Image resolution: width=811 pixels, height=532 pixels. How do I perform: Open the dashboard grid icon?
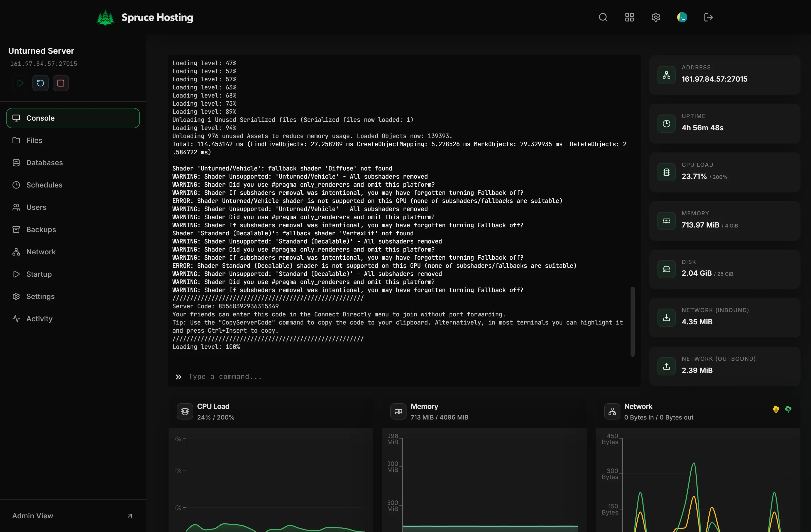(x=629, y=17)
